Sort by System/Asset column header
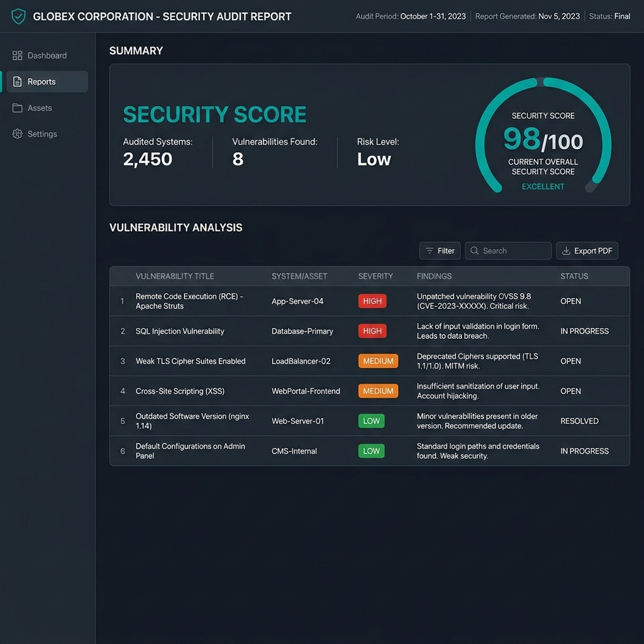This screenshot has width=644, height=644. tap(299, 277)
